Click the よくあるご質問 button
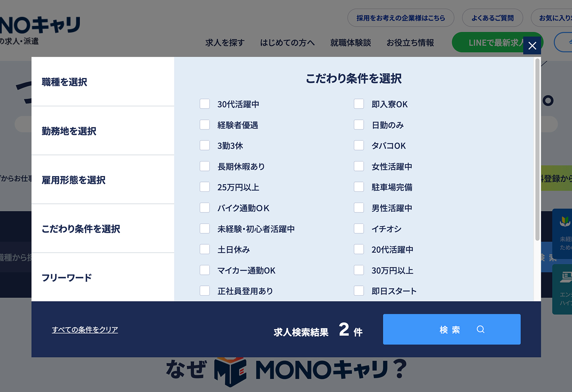This screenshot has height=392, width=572. pyautogui.click(x=492, y=18)
